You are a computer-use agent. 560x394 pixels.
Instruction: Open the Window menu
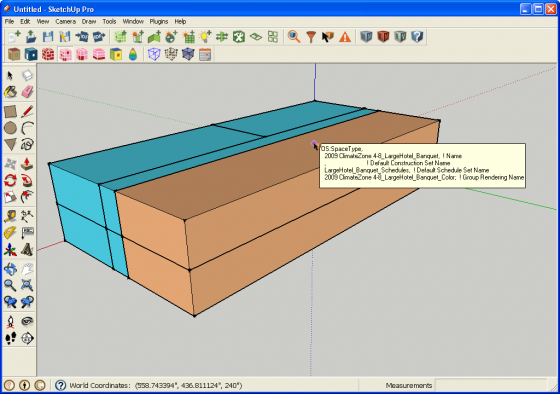[133, 21]
